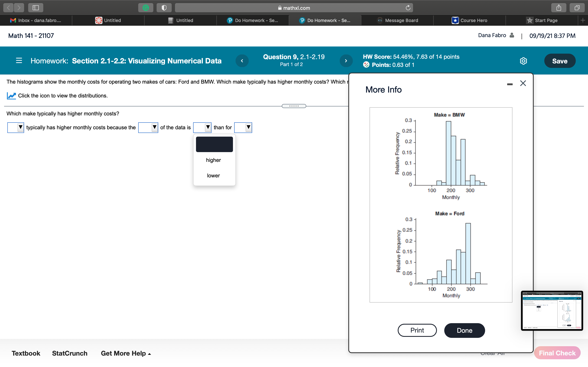
Task: Click the screenshot preview thumbnail
Action: pos(552,311)
